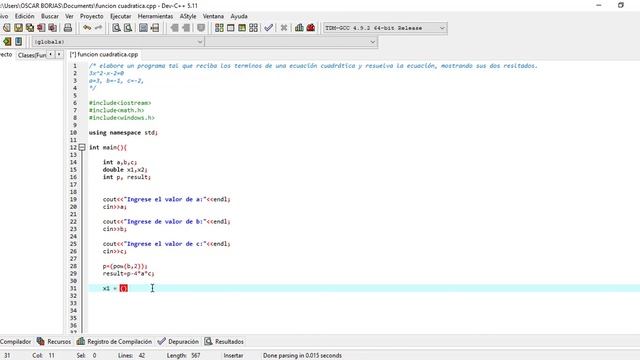Click the Rebuild All icon
This screenshot has width=640, height=360.
pos(253,28)
